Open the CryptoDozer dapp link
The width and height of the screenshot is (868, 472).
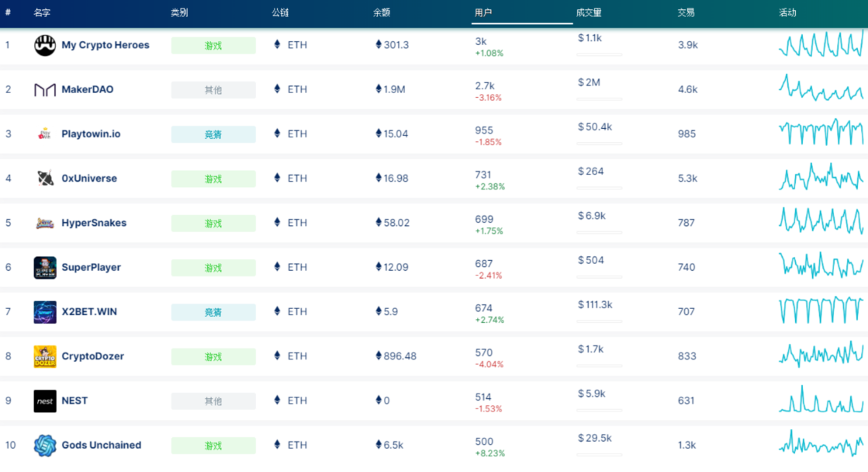click(92, 356)
